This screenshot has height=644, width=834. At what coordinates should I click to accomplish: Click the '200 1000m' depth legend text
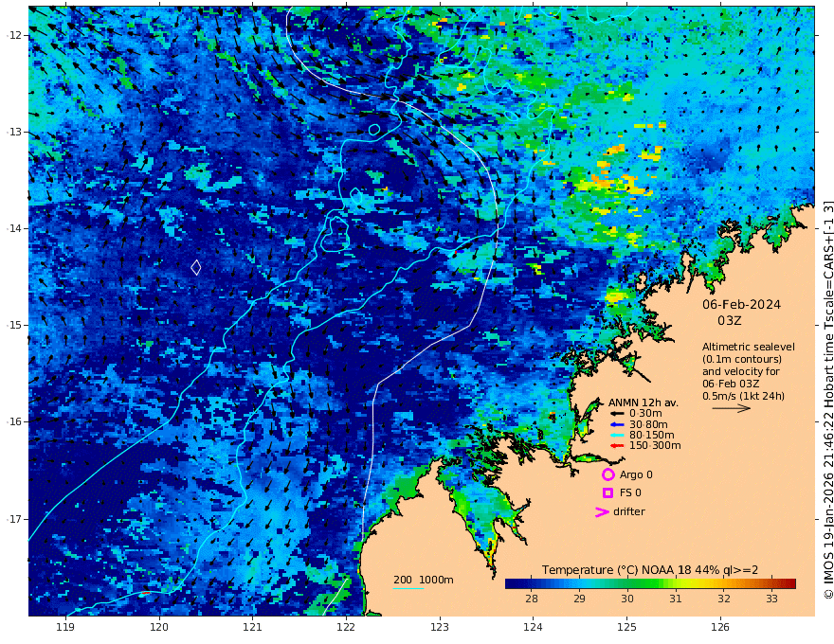click(424, 580)
